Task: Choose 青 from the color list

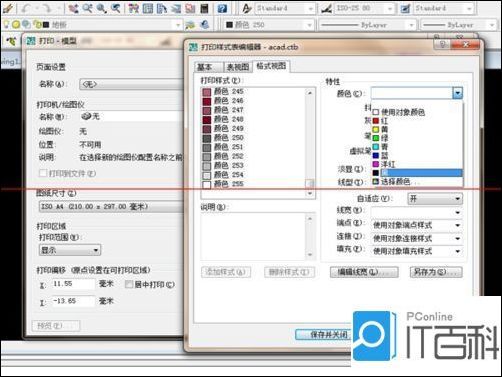Action: [x=417, y=147]
